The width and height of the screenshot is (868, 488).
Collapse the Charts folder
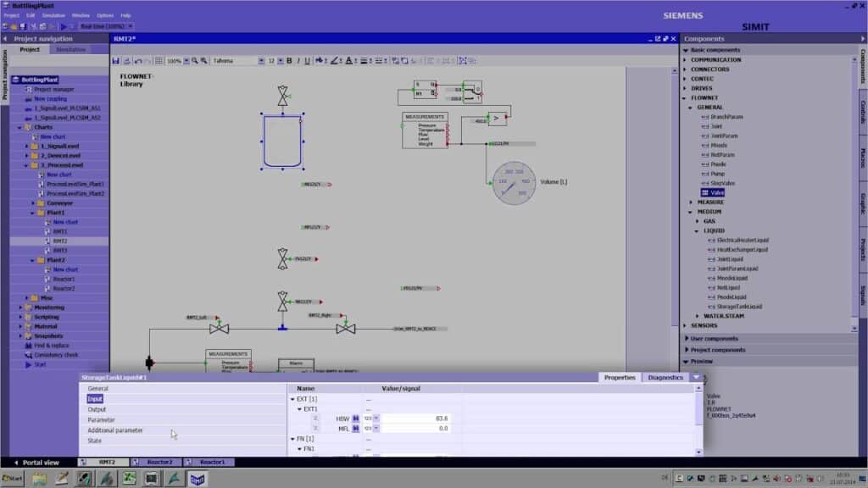[20, 127]
